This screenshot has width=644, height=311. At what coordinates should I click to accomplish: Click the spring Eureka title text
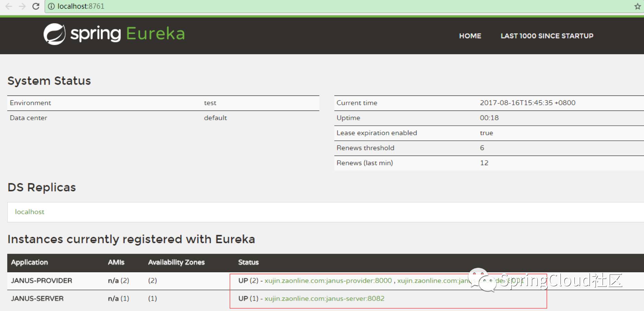127,34
